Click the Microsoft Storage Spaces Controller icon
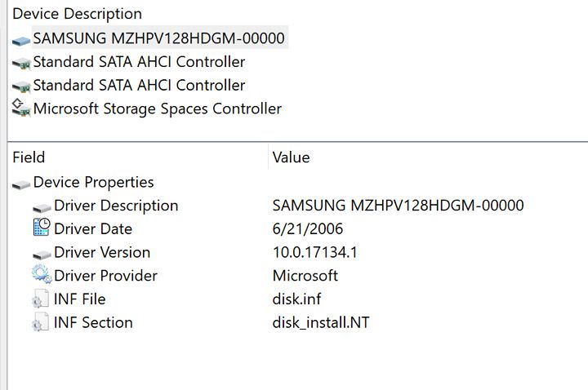This screenshot has width=588, height=390. point(21,109)
